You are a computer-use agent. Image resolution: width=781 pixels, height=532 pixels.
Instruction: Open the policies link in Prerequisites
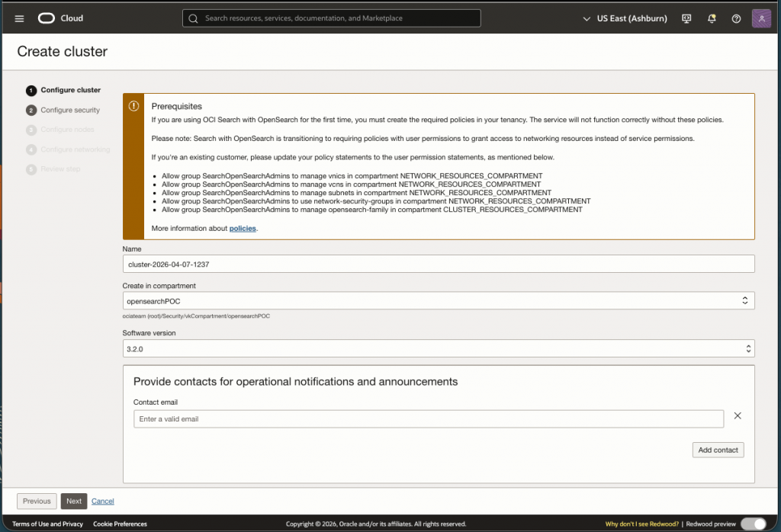coord(243,228)
